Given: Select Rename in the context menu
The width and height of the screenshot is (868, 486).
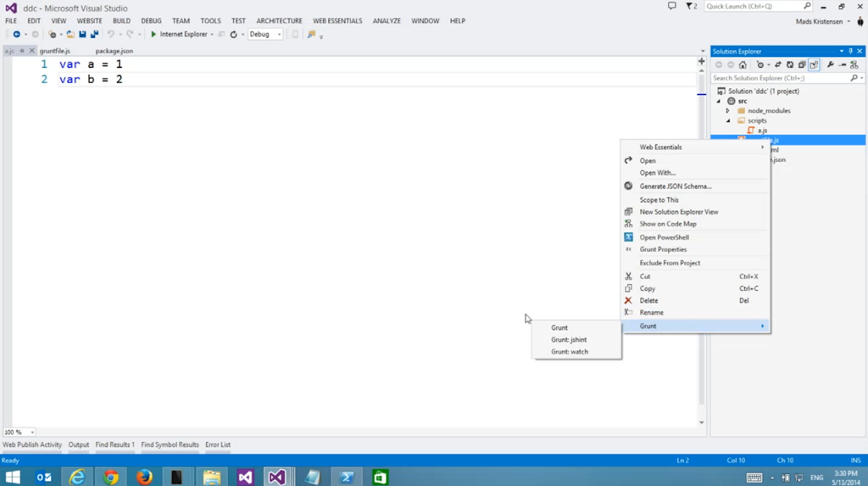Looking at the screenshot, I should (697, 312).
